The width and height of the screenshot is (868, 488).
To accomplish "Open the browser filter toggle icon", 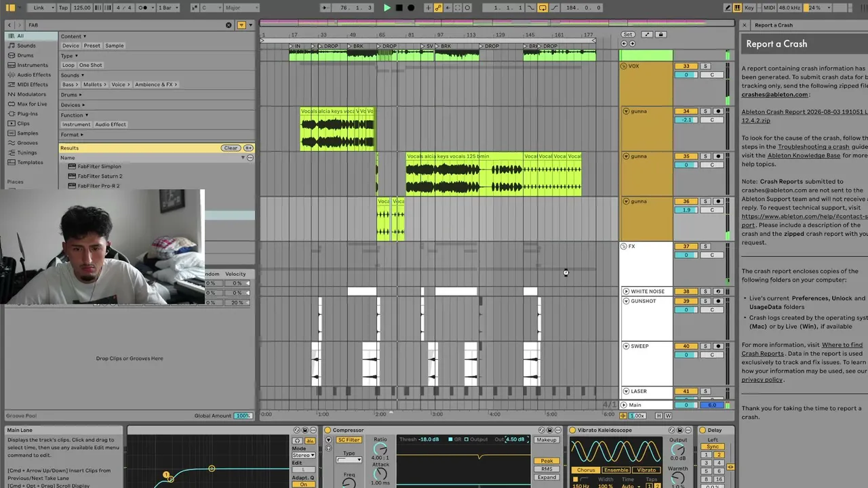I will (x=241, y=25).
